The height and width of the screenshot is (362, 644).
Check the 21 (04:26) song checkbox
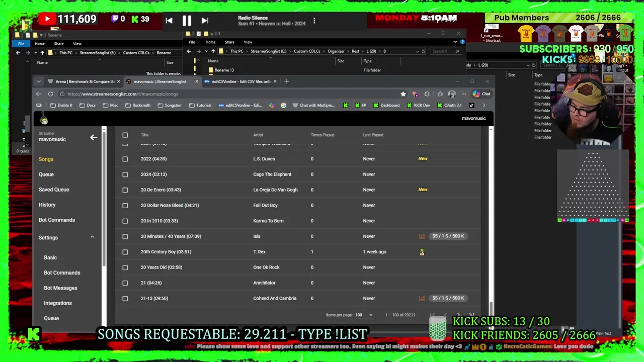coord(125,283)
